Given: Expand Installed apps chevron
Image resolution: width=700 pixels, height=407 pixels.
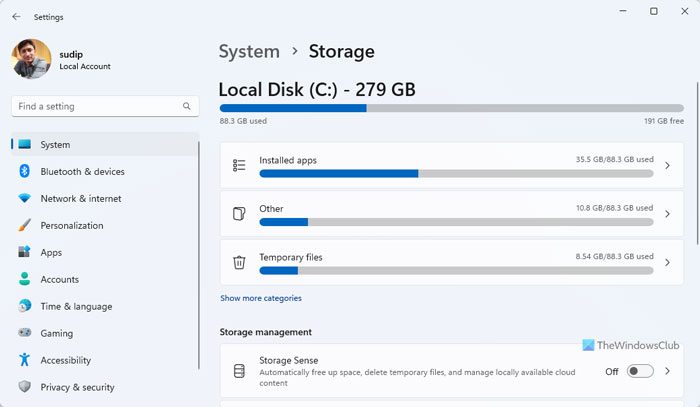Looking at the screenshot, I should (667, 165).
